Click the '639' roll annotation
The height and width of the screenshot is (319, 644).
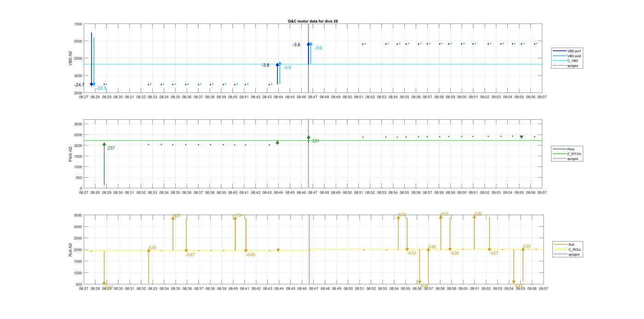click(x=527, y=246)
